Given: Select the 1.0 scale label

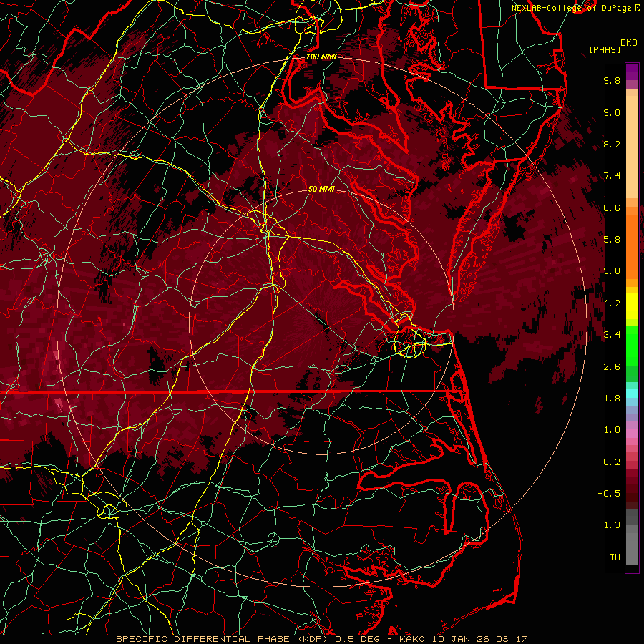Looking at the screenshot, I should tap(612, 430).
